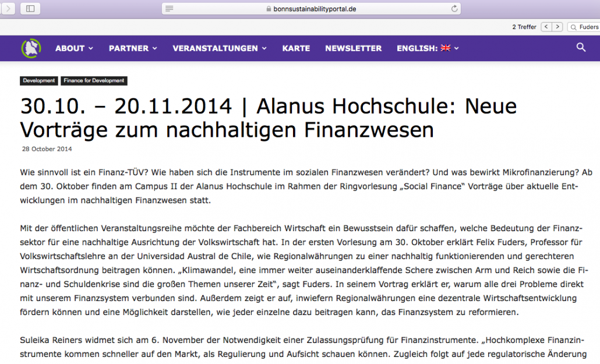Expand the VERANSTALTUNGEN menu chevron

pyautogui.click(x=264, y=48)
